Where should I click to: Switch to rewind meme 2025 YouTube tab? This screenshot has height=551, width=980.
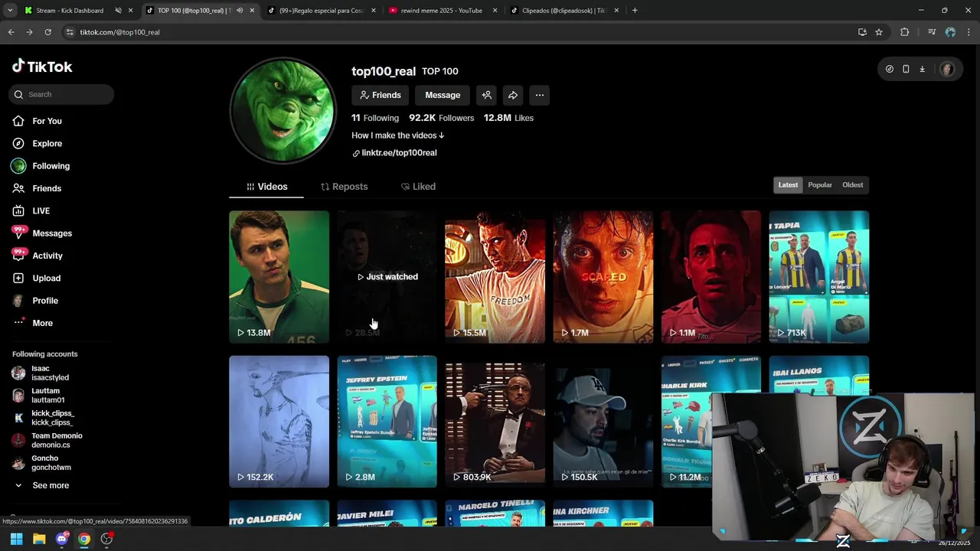[440, 11]
